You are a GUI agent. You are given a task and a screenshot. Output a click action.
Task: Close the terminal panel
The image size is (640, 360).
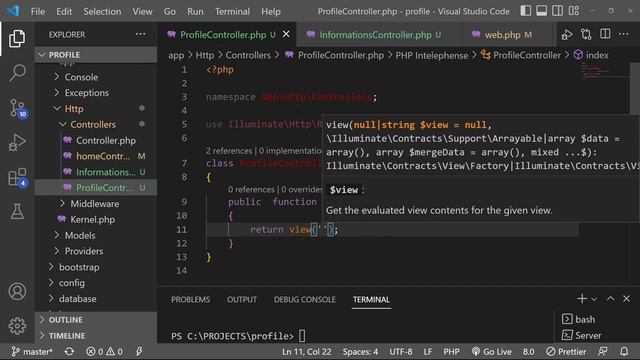pos(626,299)
